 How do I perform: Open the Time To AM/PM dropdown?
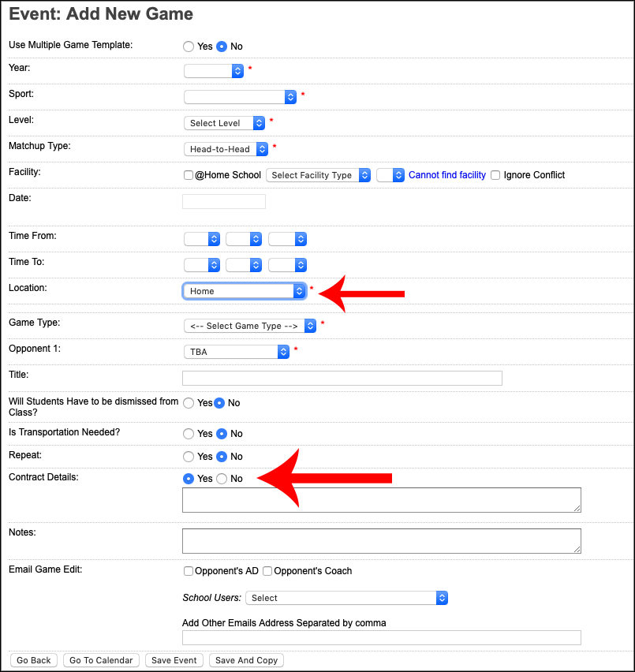[x=287, y=265]
